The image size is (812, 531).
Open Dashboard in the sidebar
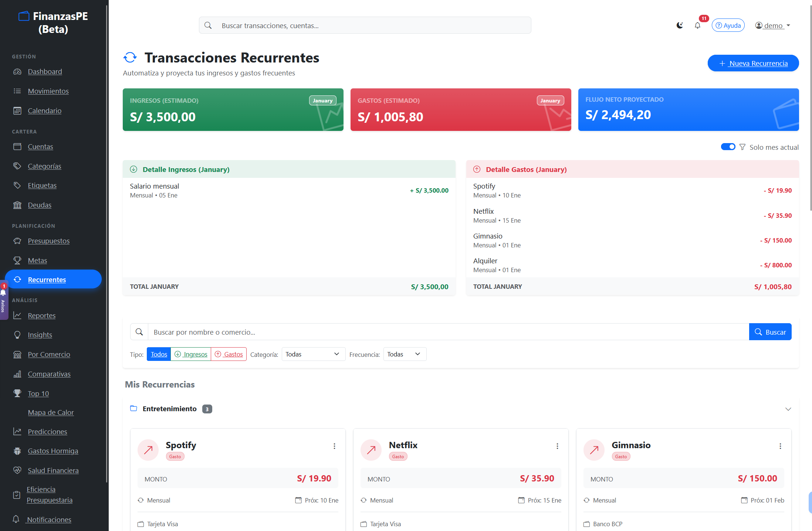(x=45, y=71)
